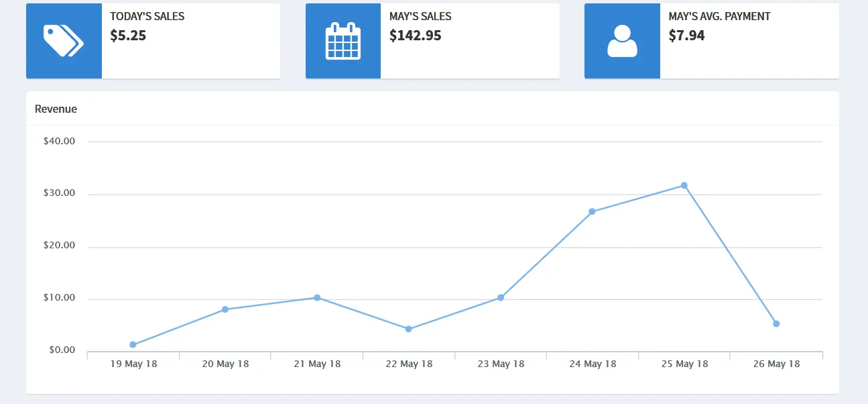
Task: Click the $0.00 y-axis label
Action: (x=62, y=350)
